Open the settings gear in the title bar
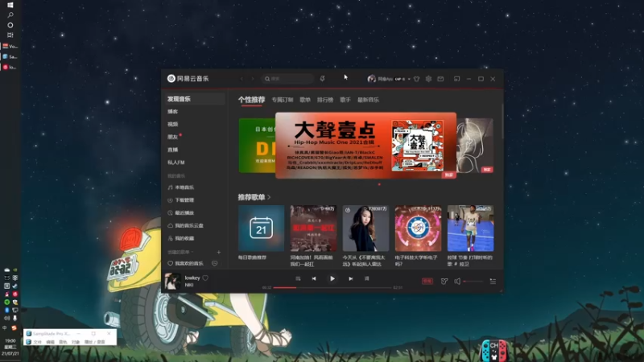This screenshot has height=362, width=644. pos(428,79)
